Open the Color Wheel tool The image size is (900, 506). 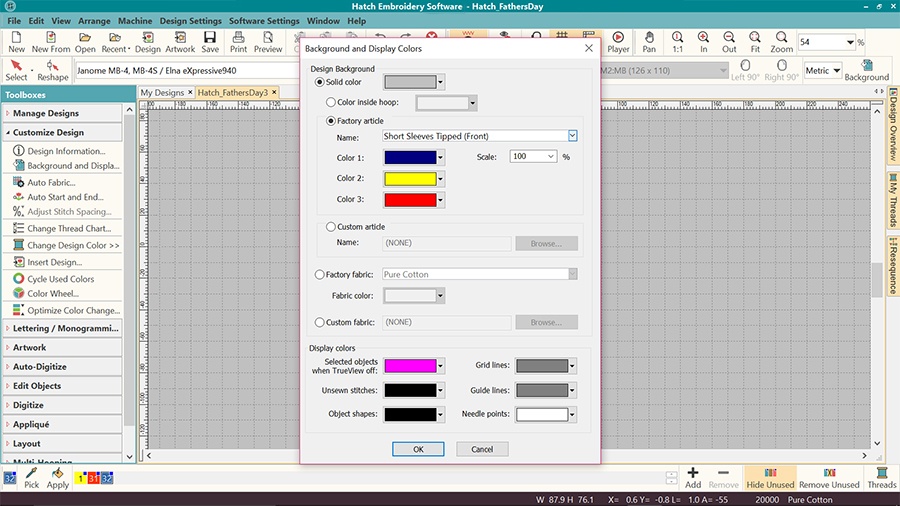pos(52,294)
